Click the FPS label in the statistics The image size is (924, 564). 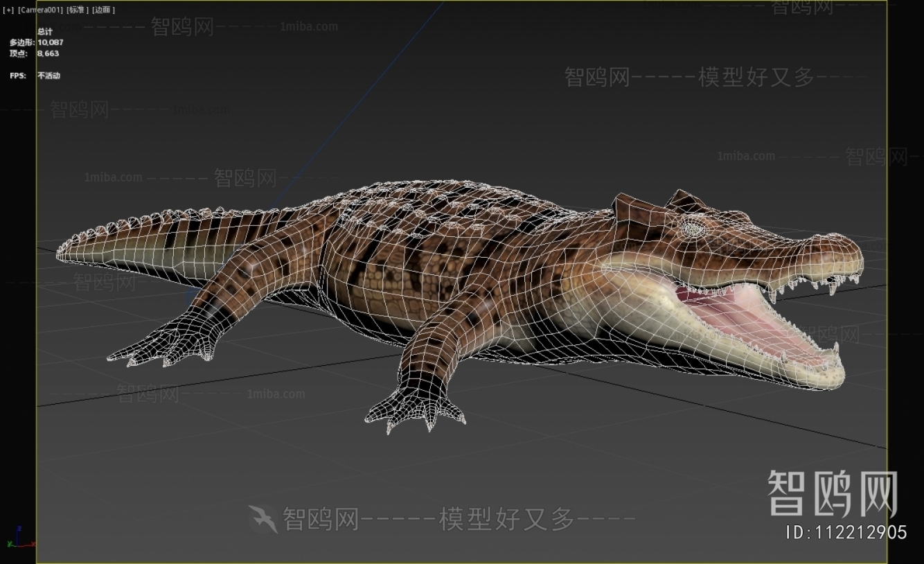18,76
